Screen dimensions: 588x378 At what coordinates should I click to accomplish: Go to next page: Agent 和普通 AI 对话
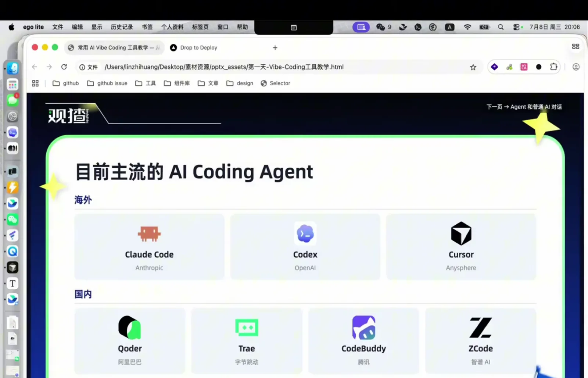tap(524, 107)
